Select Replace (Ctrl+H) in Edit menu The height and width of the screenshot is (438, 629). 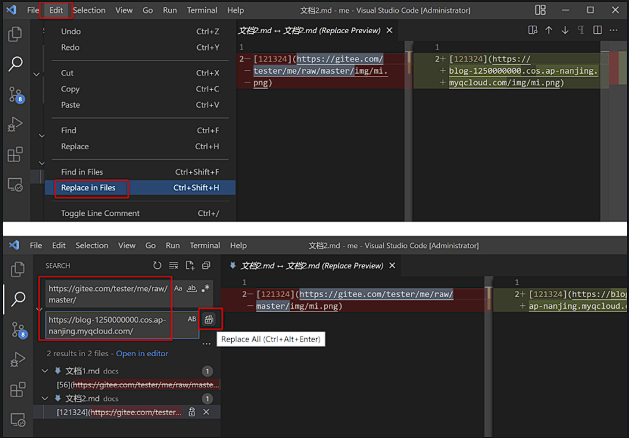(140, 146)
